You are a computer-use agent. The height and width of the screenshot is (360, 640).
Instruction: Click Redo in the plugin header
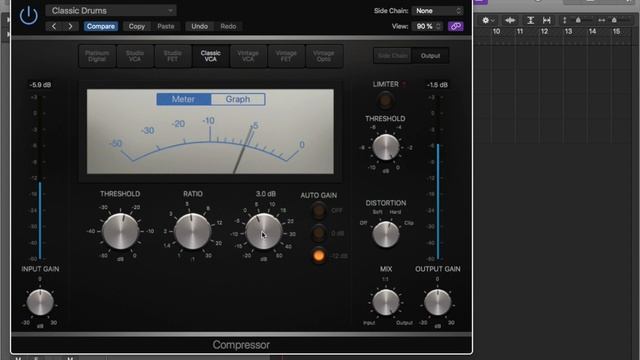point(228,26)
